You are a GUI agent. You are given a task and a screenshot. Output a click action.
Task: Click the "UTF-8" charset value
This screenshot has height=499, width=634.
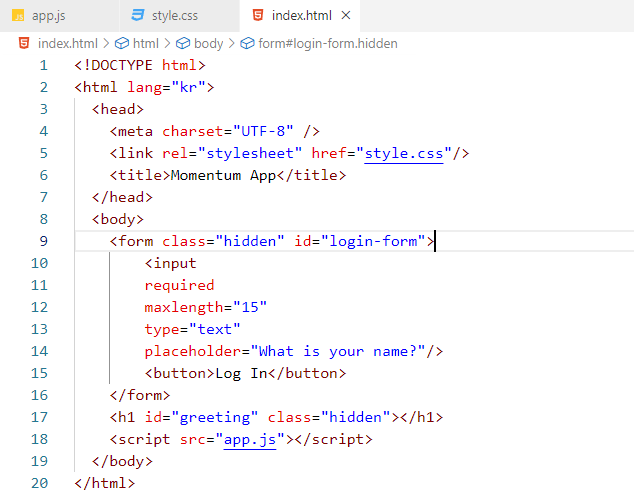coord(263,131)
